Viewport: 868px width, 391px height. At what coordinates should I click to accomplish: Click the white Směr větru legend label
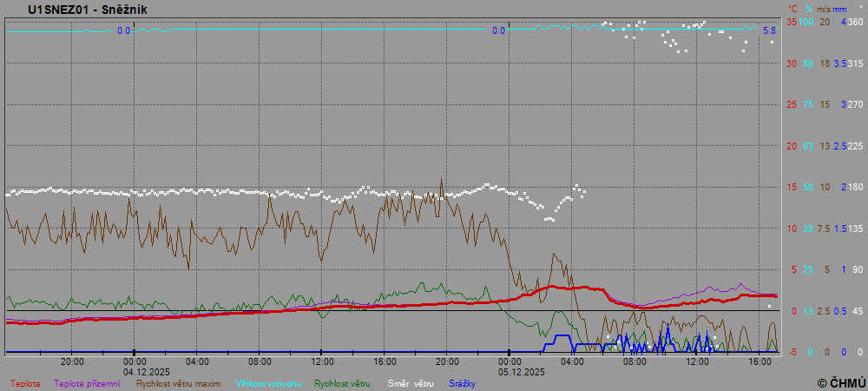411,382
